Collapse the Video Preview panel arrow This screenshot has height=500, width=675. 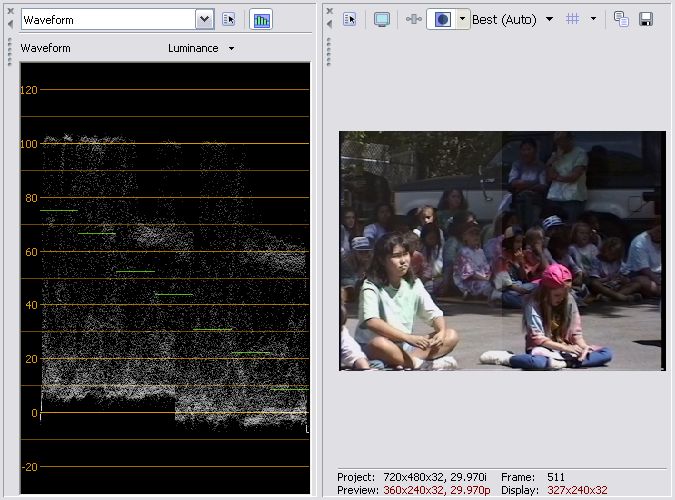[x=329, y=25]
